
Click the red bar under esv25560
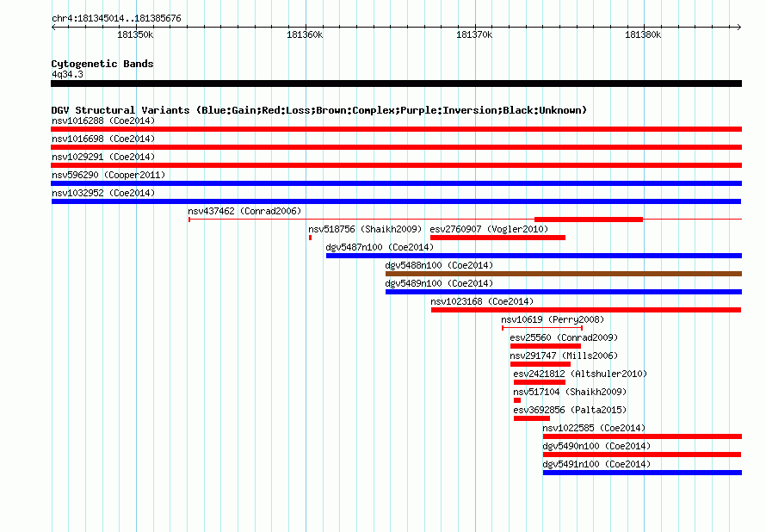[546, 346]
